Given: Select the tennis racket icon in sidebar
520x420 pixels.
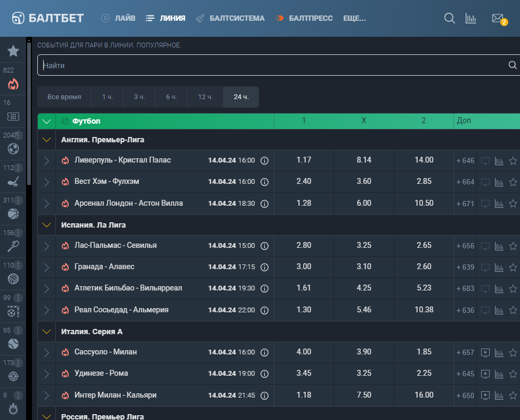Looking at the screenshot, I should (x=13, y=246).
